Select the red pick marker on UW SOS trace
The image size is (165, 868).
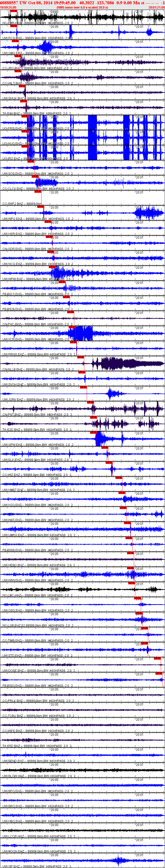[x=31, y=161]
